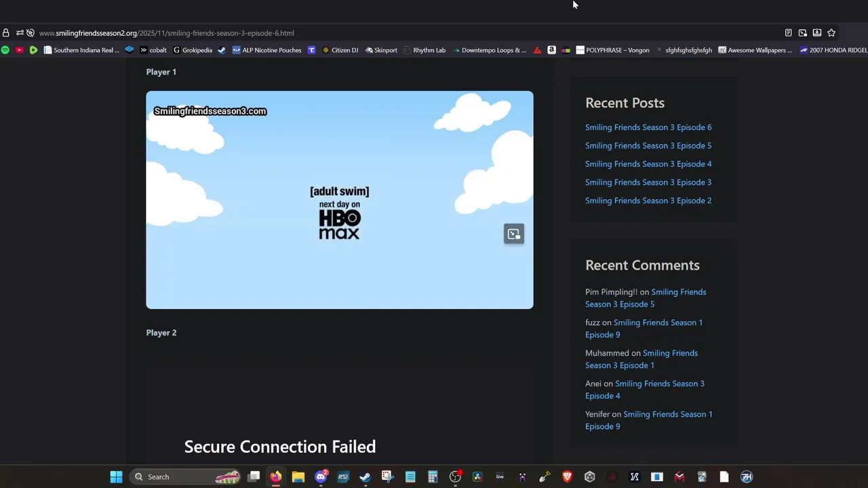
Task: Open Recent Post Season 3 Episode 5
Action: [x=648, y=146]
